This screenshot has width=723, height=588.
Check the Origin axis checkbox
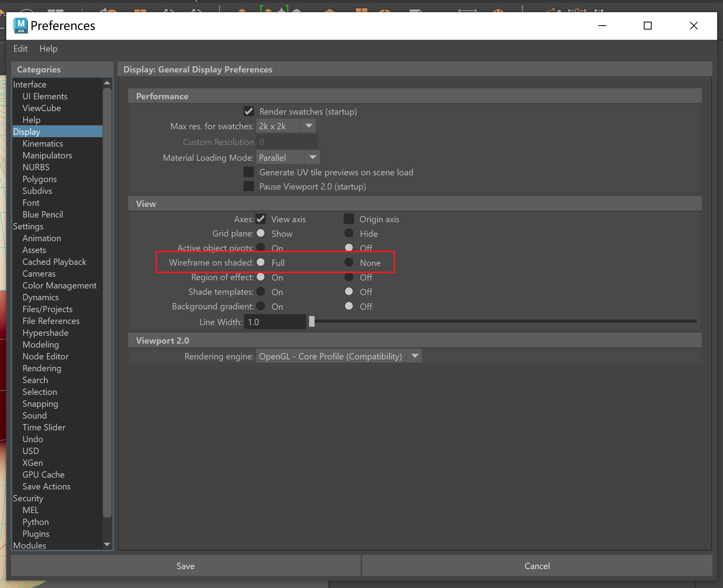point(349,219)
